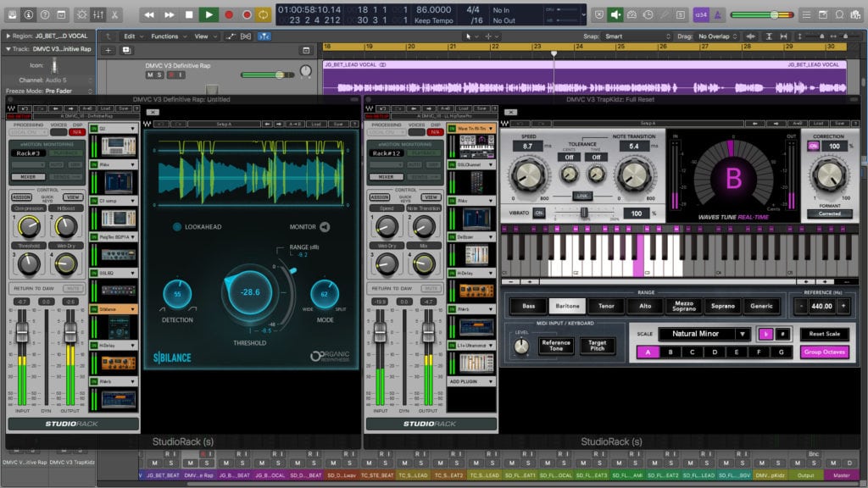
Task: Open the DeEsser slot dropdown in TrapKidz rack
Action: (491, 237)
